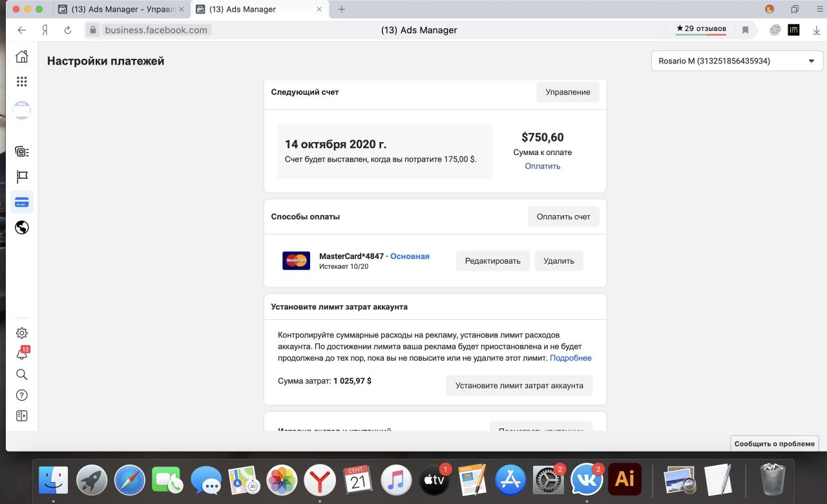This screenshot has width=827, height=504.
Task: Open the notifications bell with badge 13
Action: coord(22,354)
